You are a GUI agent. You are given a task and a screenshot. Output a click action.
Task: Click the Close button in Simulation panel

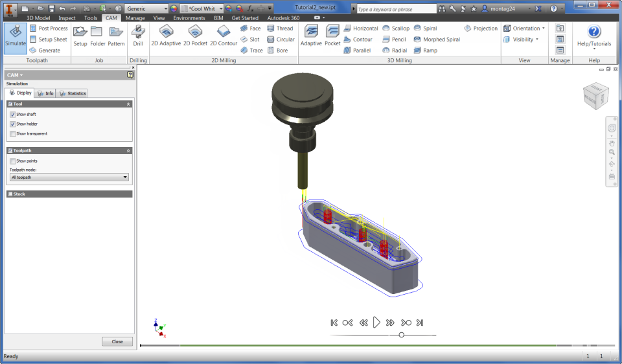117,341
